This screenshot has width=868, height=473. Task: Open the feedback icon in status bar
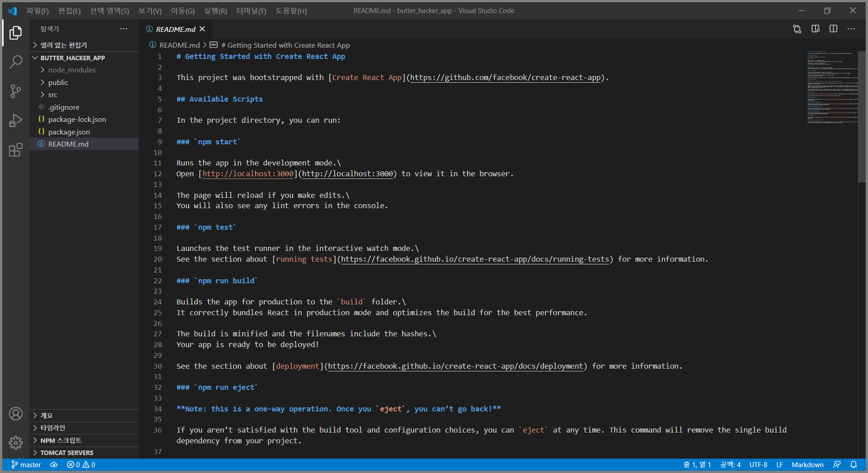[837, 465]
